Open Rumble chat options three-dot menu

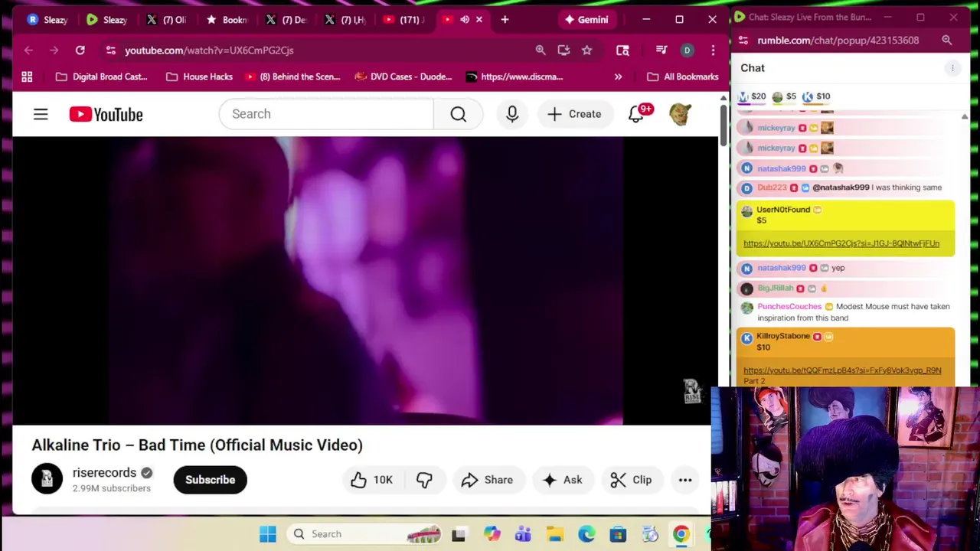click(952, 68)
